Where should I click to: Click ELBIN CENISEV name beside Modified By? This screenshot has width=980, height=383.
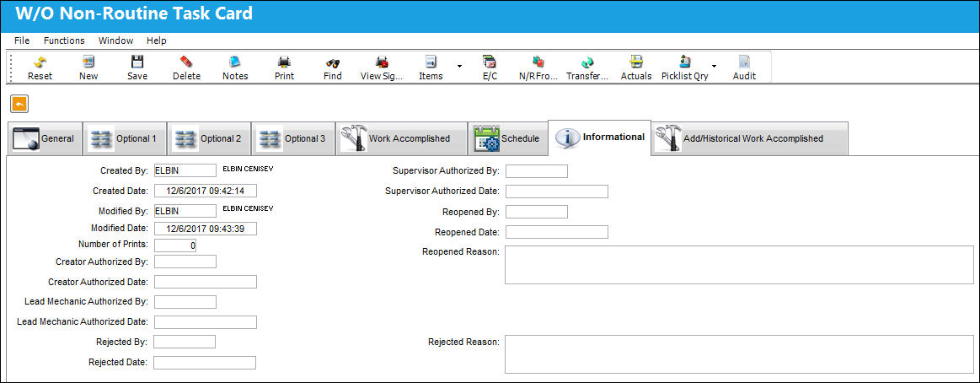(x=248, y=208)
